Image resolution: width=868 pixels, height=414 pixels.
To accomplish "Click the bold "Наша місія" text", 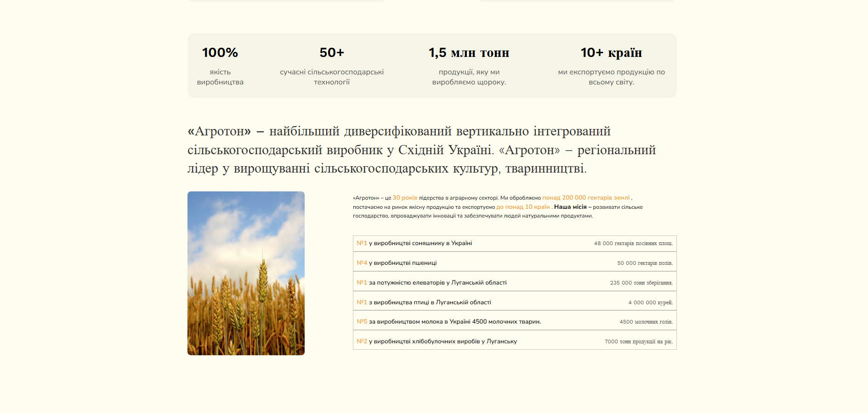I will click(570, 207).
